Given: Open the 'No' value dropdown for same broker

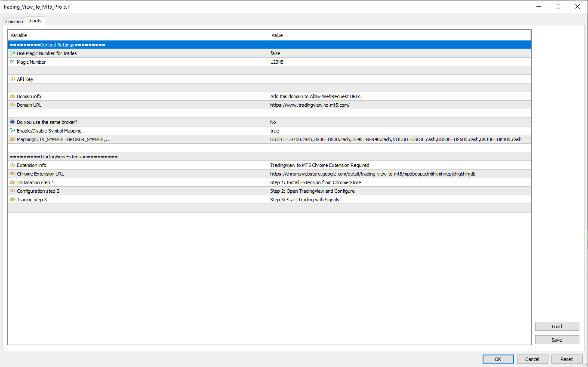Looking at the screenshot, I should [400, 122].
